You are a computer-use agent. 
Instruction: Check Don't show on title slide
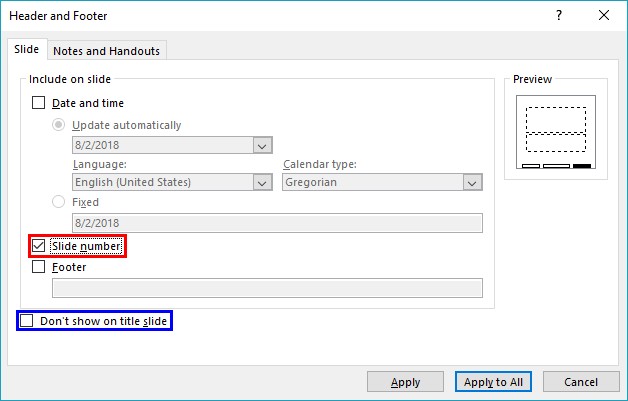click(x=26, y=320)
